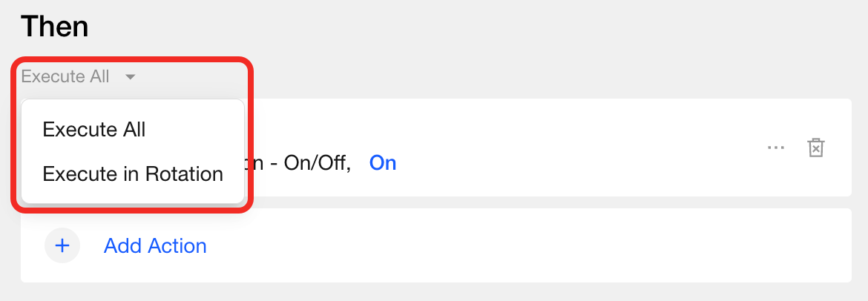Click the comma after On/Off text
Screen dimensions: 868x301
point(349,164)
